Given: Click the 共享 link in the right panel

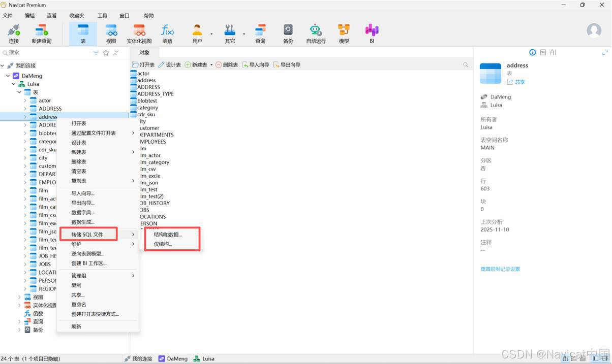Looking at the screenshot, I should [516, 82].
